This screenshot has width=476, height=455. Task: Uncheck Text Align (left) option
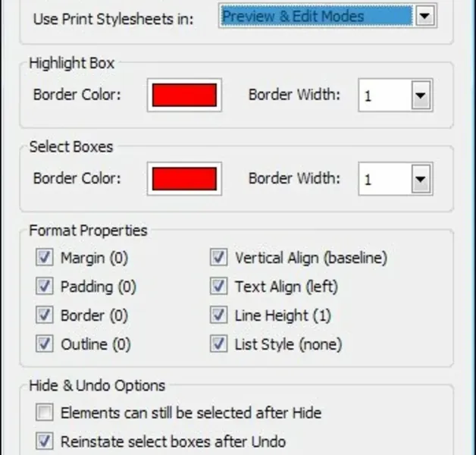[219, 287]
